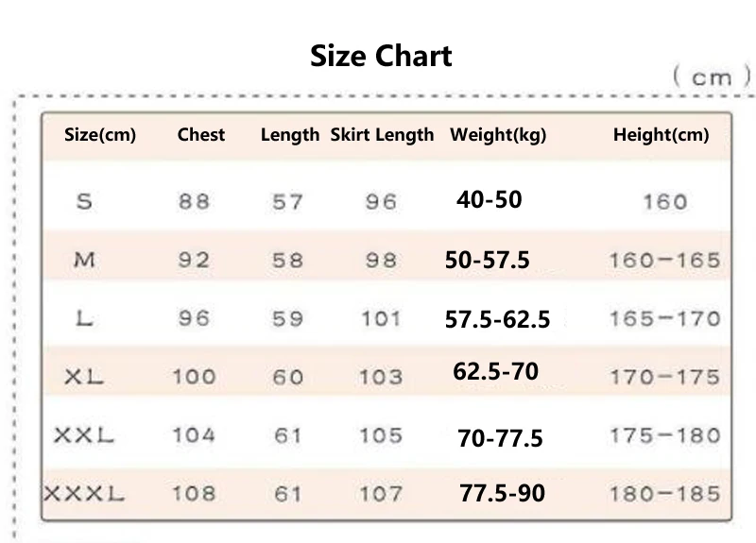Viewport: 756px width, 543px height.
Task: Select weight range 40-50
Action: click(x=490, y=199)
